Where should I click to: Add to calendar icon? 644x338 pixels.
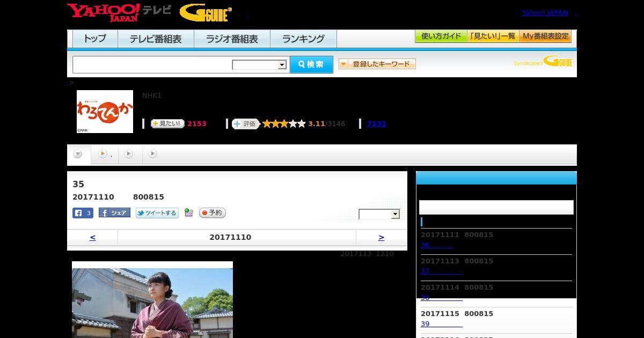coord(188,212)
